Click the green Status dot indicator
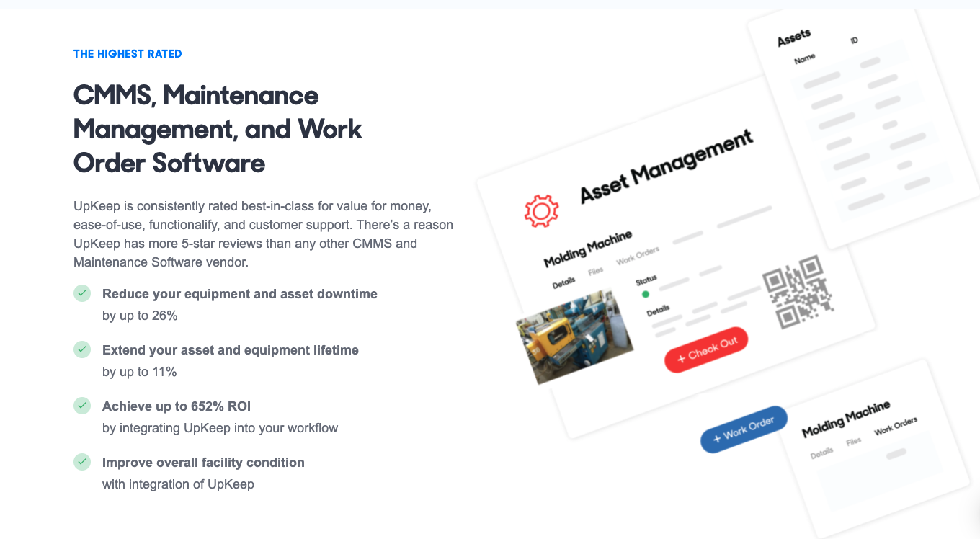 click(x=646, y=294)
